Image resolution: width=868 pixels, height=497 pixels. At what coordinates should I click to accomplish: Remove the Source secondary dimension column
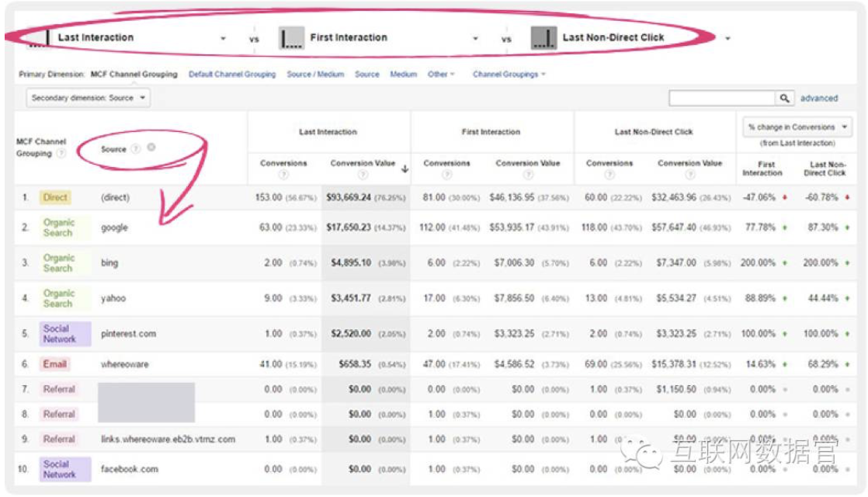[151, 148]
